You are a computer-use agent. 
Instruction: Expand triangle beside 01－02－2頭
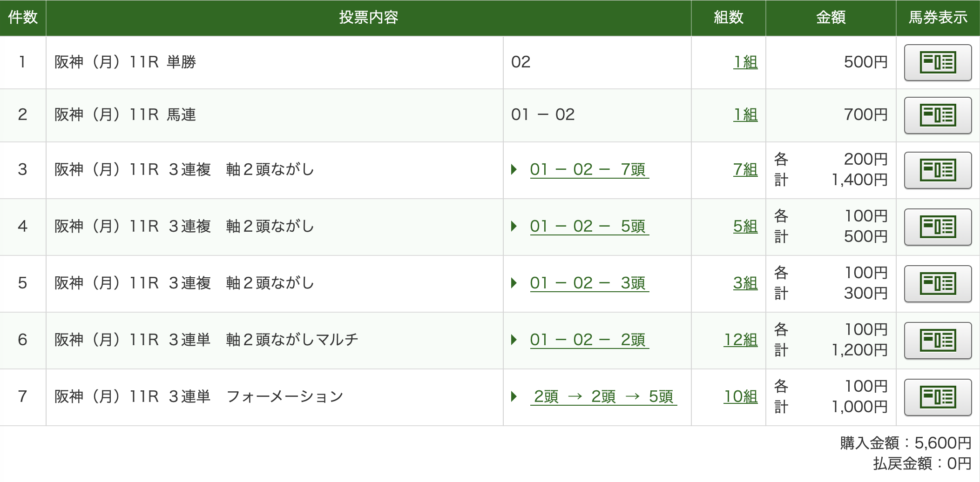[x=514, y=340]
